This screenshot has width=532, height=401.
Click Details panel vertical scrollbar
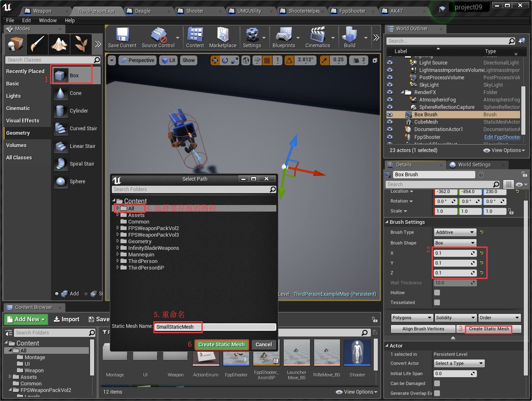pos(526,288)
